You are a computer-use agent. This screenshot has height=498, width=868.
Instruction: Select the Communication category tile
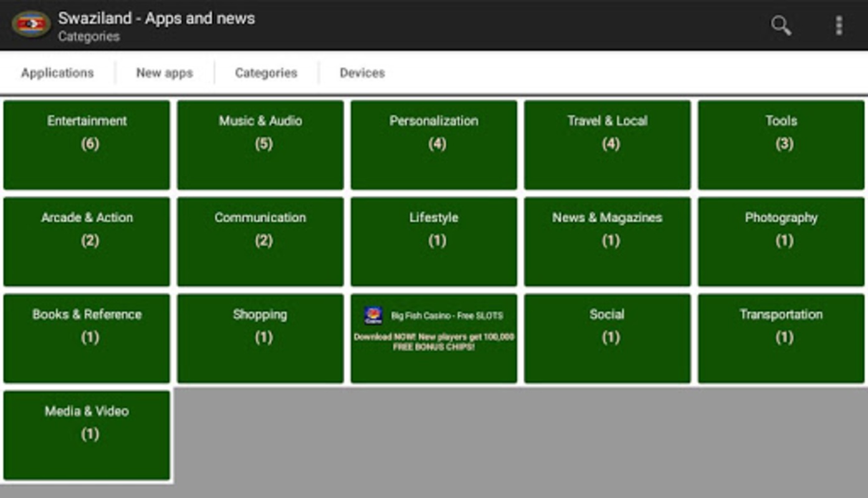pos(260,242)
